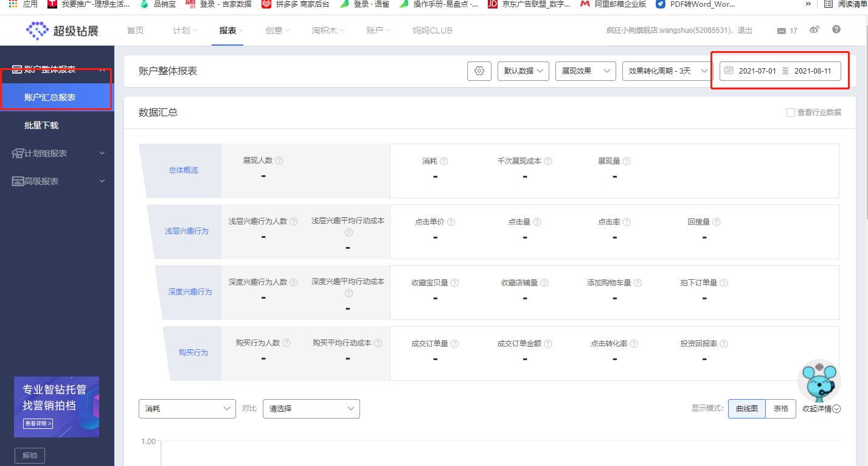The height and width of the screenshot is (466, 868).
Task: Open the mouse mascot customer service assistant
Action: [819, 381]
